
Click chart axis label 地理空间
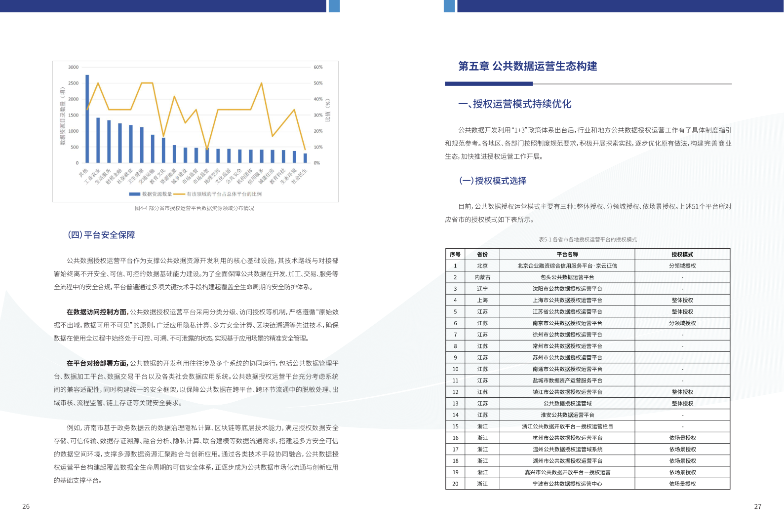pyautogui.click(x=212, y=176)
